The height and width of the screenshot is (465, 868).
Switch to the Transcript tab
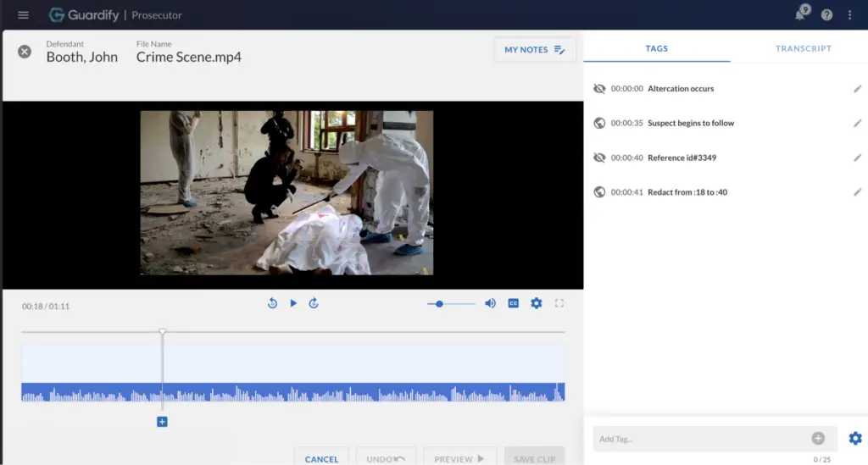pyautogui.click(x=804, y=48)
